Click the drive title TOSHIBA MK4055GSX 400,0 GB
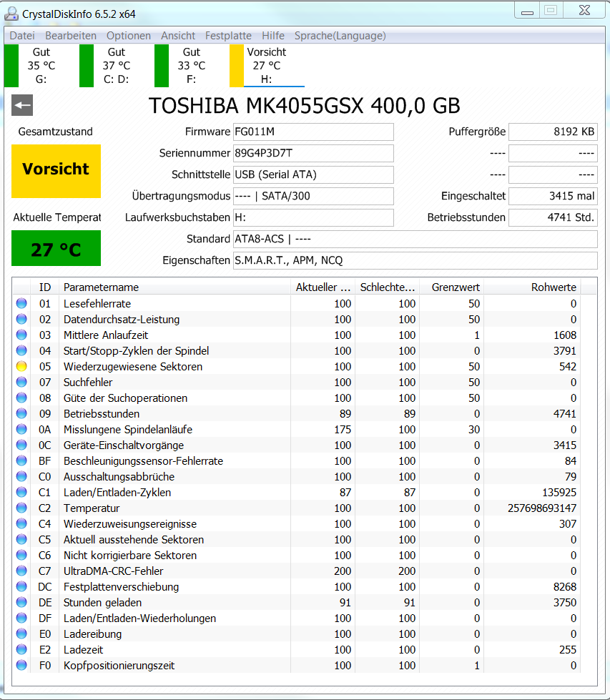Screen dimensions: 610x700 304,106
